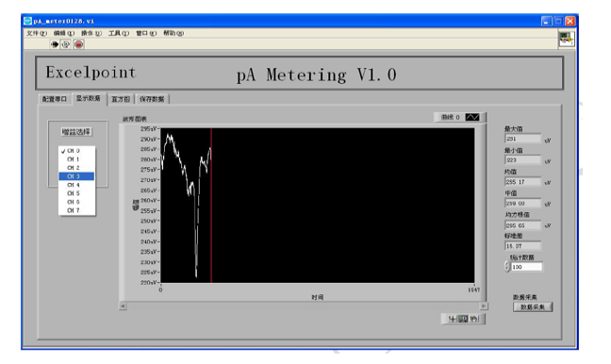Image resolution: width=611 pixels, height=364 pixels.
Task: Open the 文件 (File) menu
Action: (x=36, y=33)
